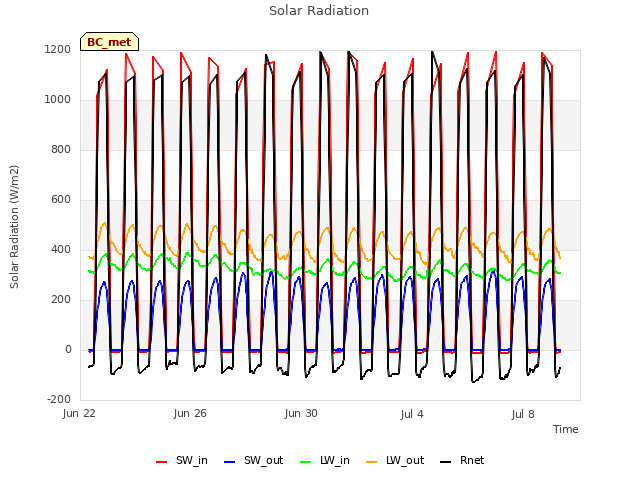Click the 0 y-axis tick label
This screenshot has width=640, height=480.
[68, 350]
